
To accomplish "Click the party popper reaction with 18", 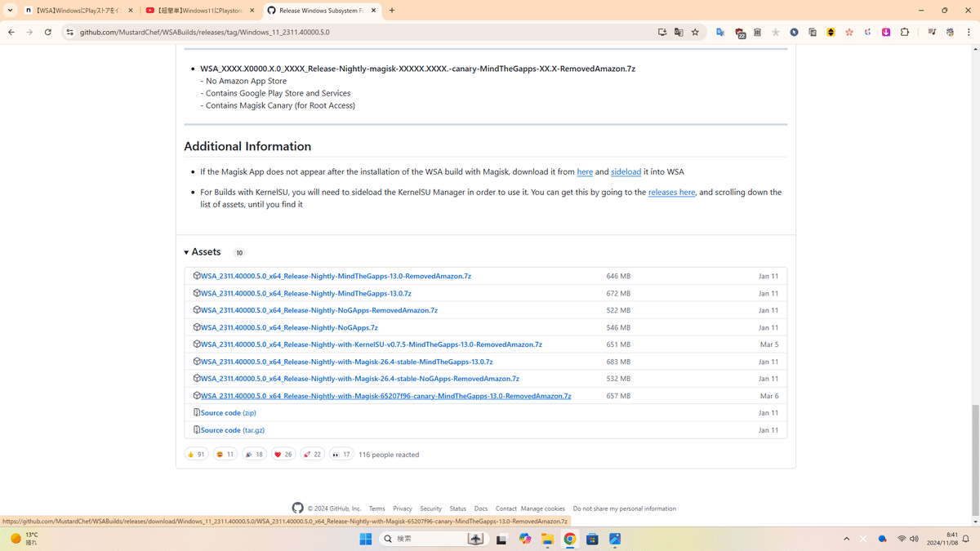I will click(254, 454).
